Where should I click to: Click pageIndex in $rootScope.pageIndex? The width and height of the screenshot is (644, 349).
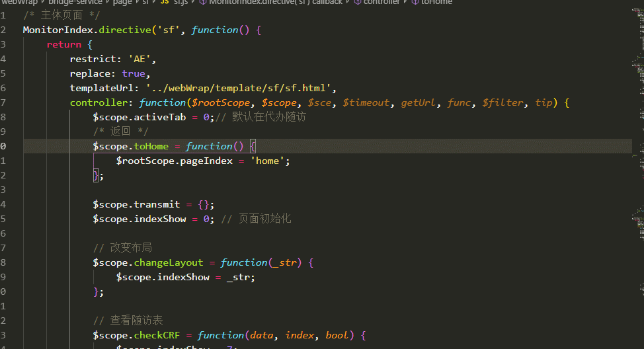pos(206,161)
